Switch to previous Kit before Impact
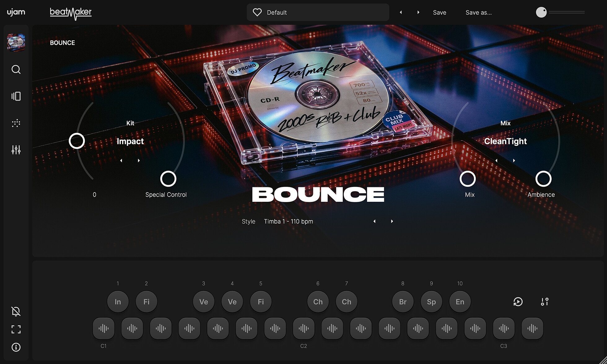 click(121, 161)
